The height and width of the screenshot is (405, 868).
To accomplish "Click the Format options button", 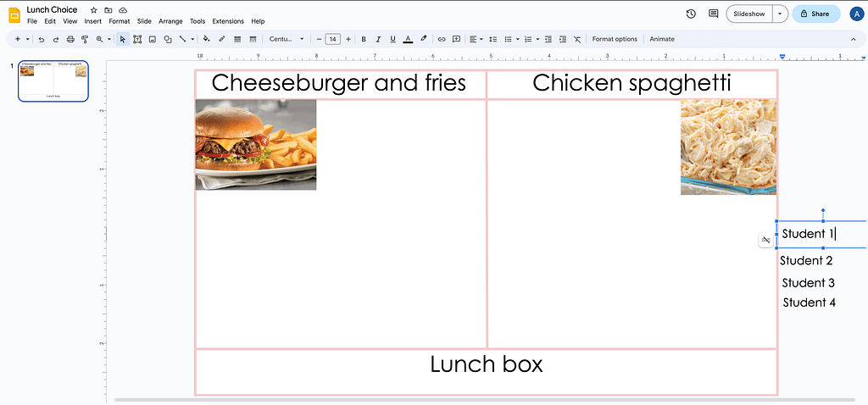I will coord(615,39).
